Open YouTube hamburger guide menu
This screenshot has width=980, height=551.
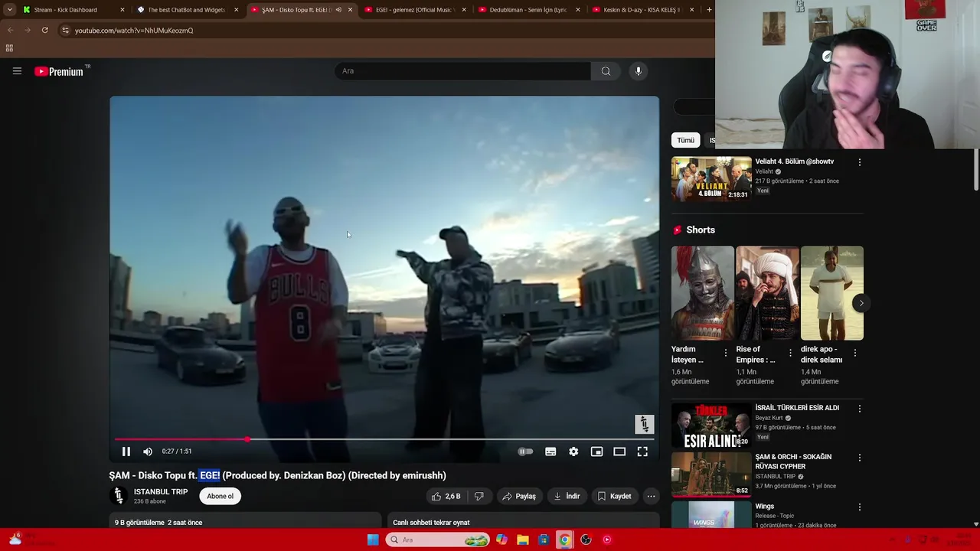coord(17,71)
